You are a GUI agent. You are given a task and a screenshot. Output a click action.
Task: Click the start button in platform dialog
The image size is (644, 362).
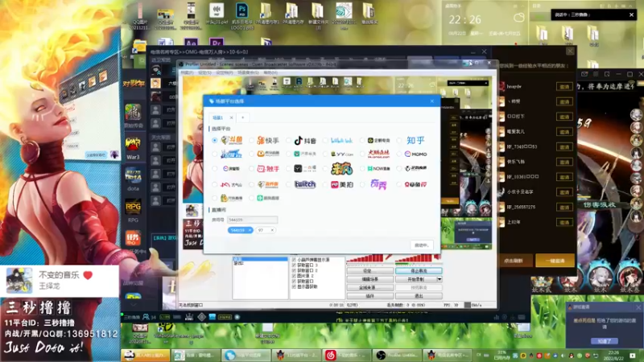click(x=421, y=245)
